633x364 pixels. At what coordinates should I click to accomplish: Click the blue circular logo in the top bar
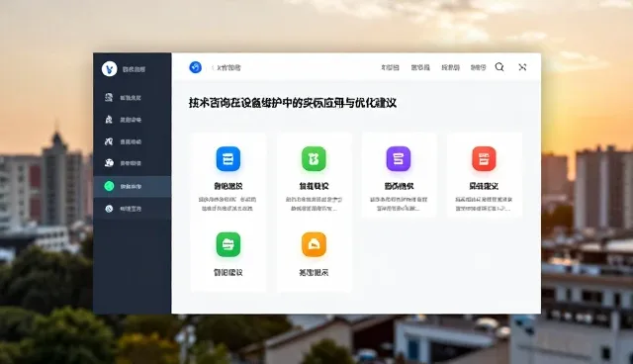pos(196,67)
